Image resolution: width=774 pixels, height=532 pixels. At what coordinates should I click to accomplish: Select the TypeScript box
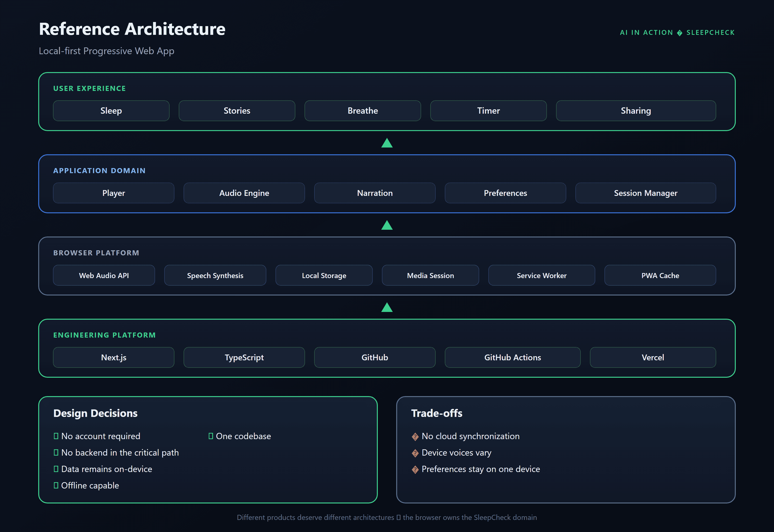(x=244, y=357)
